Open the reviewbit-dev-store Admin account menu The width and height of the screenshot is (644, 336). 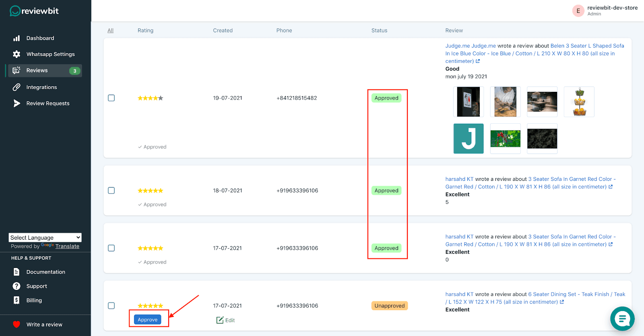[605, 10]
